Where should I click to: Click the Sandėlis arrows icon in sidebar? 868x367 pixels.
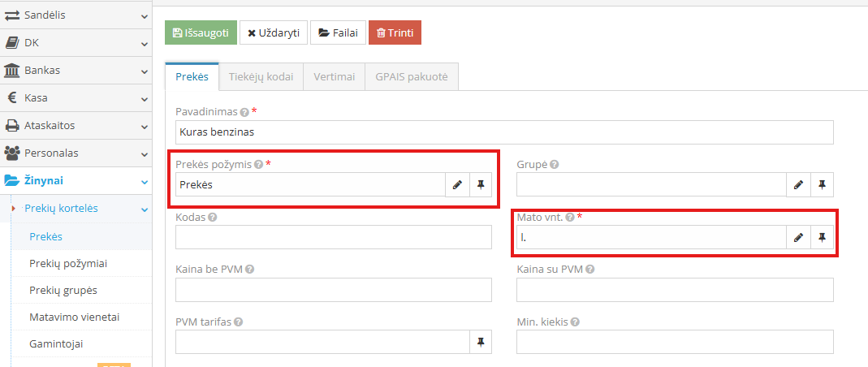point(11,15)
